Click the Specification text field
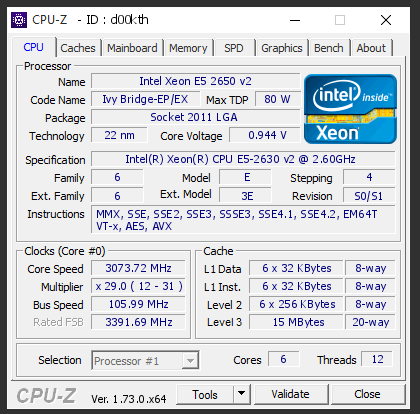 click(243, 159)
